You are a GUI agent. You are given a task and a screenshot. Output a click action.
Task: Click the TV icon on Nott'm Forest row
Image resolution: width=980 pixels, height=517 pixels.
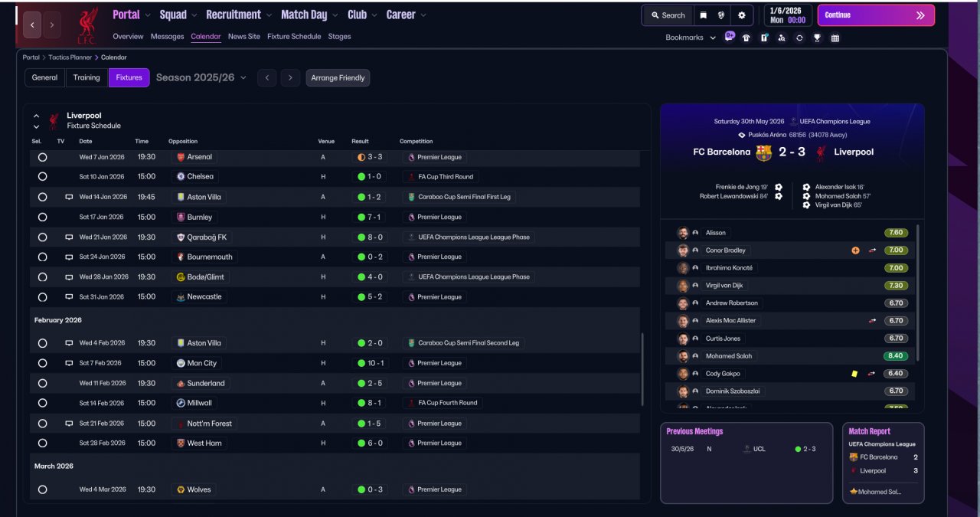[69, 424]
